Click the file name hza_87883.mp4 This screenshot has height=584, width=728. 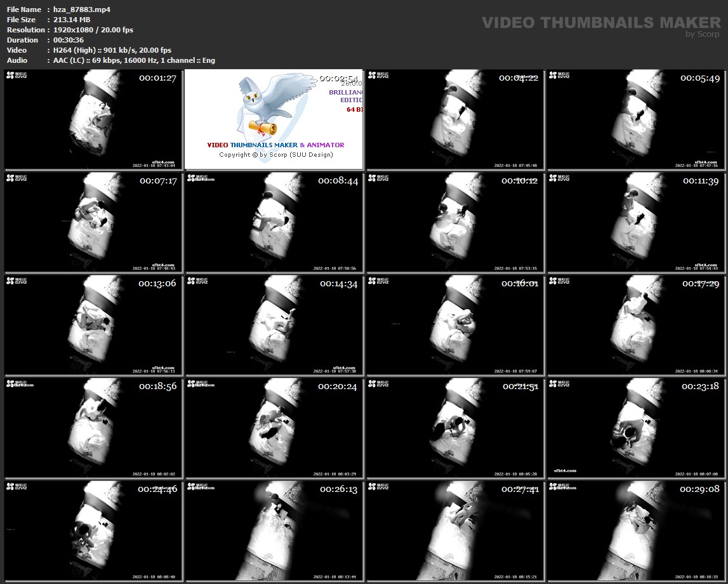tap(82, 10)
